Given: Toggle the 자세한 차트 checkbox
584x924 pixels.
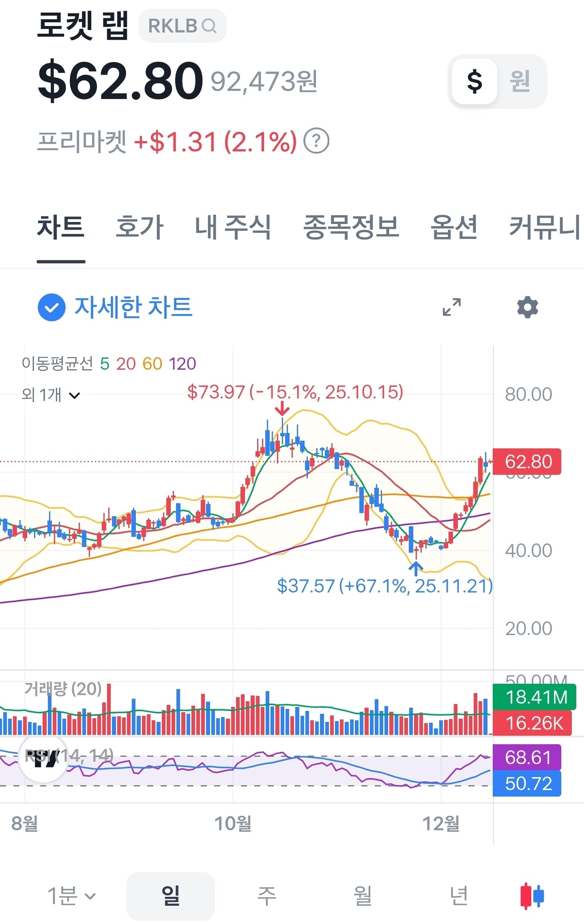Looking at the screenshot, I should pos(52,307).
